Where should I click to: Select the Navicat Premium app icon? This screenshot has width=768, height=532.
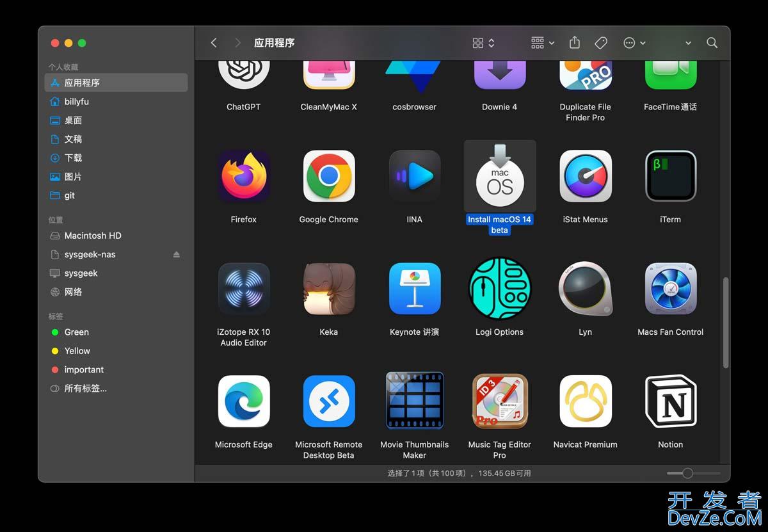[x=586, y=401]
